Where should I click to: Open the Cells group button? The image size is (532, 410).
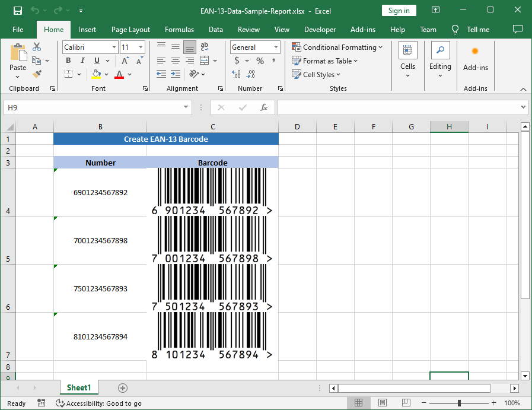tap(408, 60)
